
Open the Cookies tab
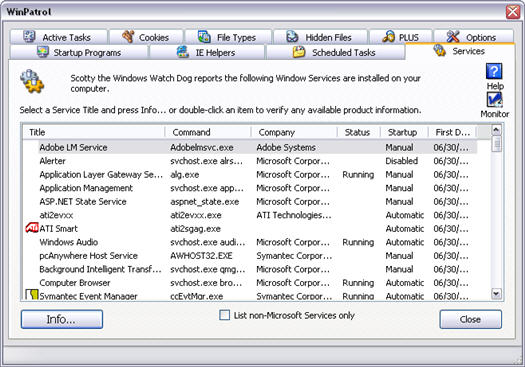(x=146, y=37)
